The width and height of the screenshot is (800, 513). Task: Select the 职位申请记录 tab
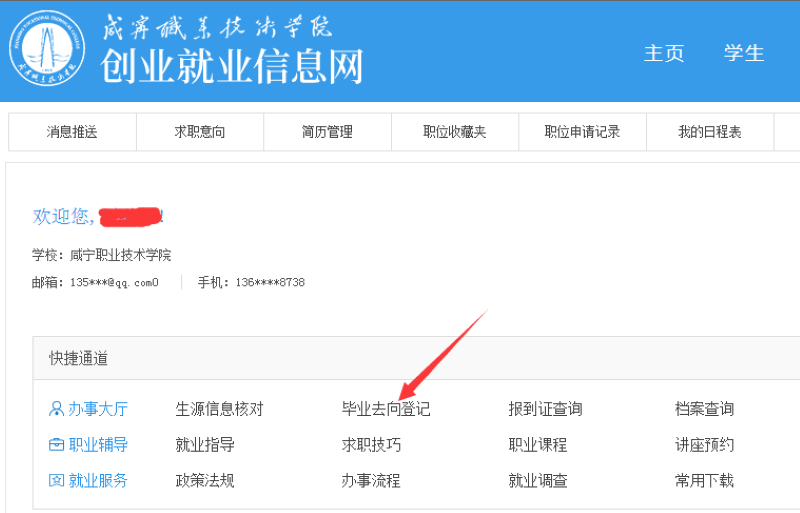click(582, 132)
